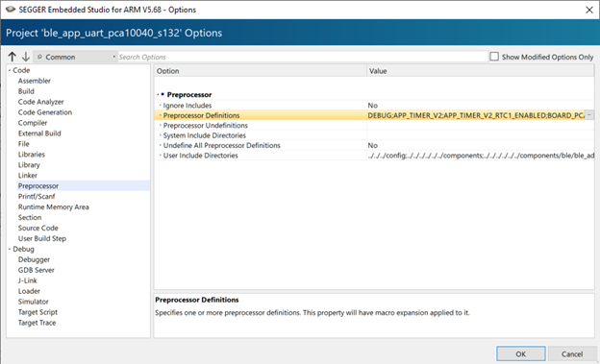600x364 pixels.
Task: Open GDB Server options
Action: point(37,270)
